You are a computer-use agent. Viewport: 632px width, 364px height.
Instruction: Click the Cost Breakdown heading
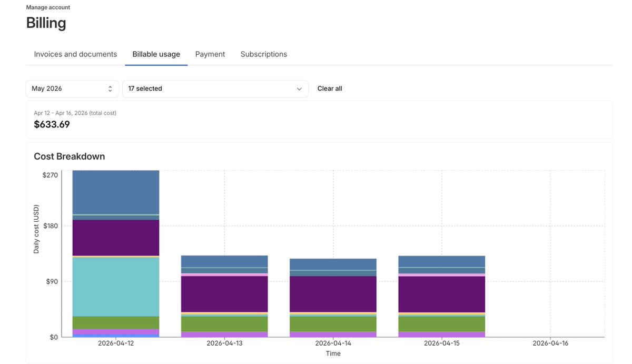tap(69, 156)
